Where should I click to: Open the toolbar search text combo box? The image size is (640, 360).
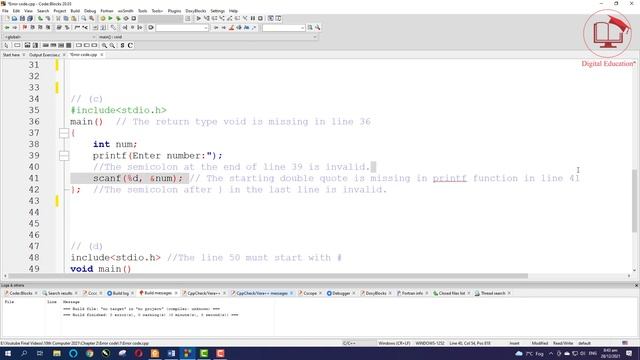coord(182,28)
